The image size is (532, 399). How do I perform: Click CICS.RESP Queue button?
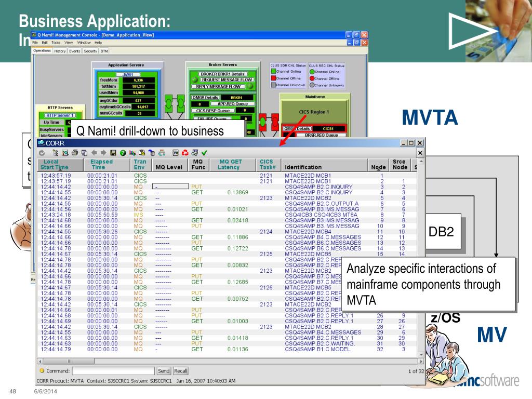click(212, 111)
